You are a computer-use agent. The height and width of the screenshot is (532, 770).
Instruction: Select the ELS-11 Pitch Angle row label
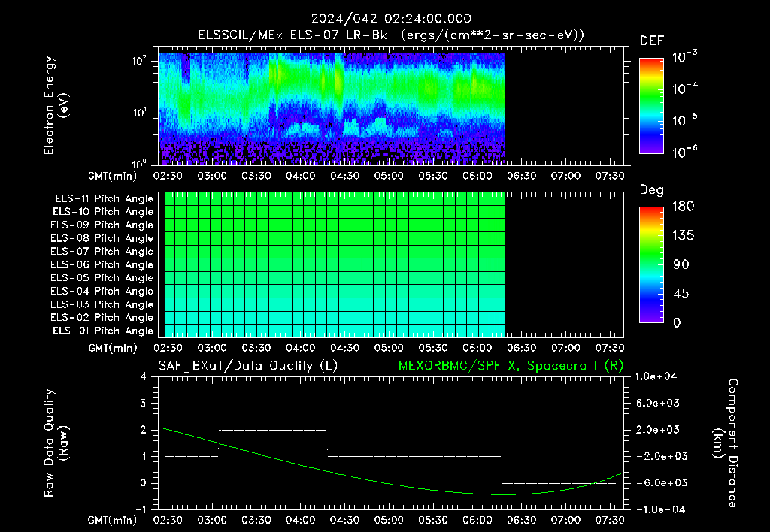pyautogui.click(x=104, y=199)
